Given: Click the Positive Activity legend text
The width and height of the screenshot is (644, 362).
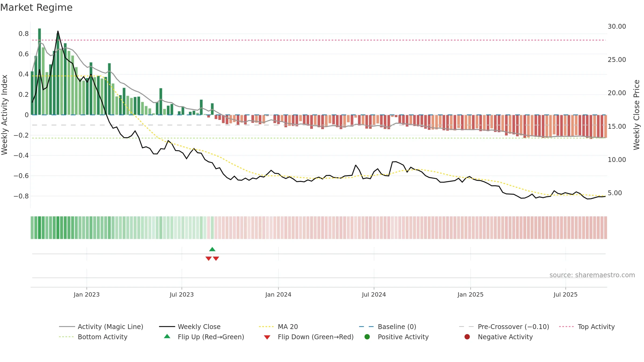Looking at the screenshot, I should 403,337.
